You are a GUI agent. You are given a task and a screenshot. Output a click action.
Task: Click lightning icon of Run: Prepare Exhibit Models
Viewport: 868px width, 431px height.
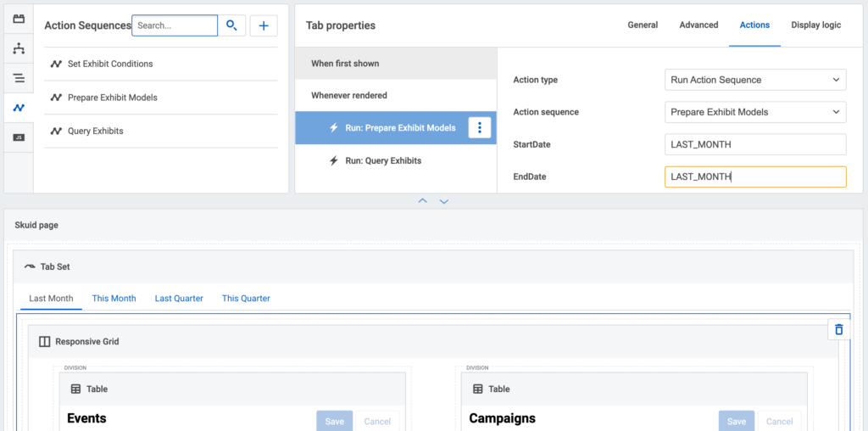[334, 128]
